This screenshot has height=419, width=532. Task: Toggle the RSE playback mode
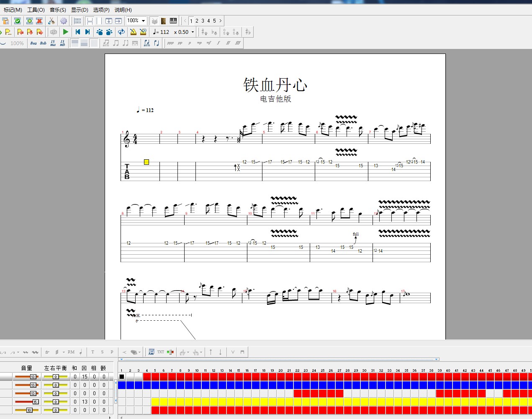point(54,32)
